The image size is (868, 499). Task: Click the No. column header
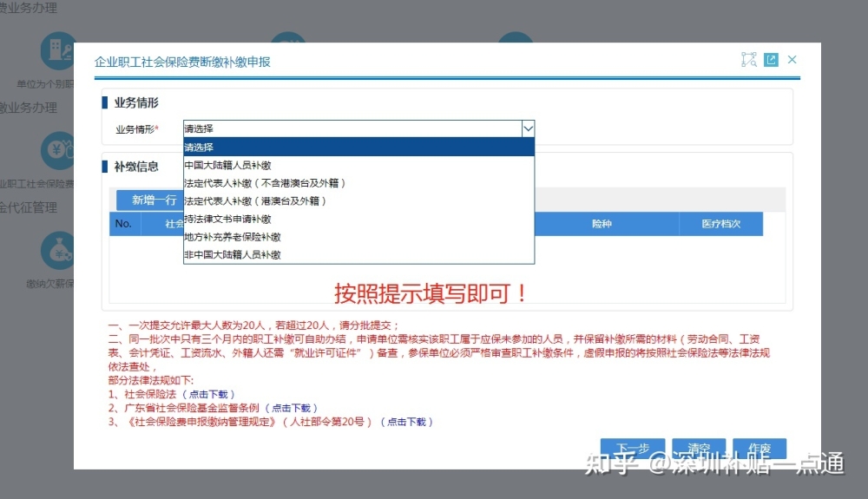[x=123, y=224]
